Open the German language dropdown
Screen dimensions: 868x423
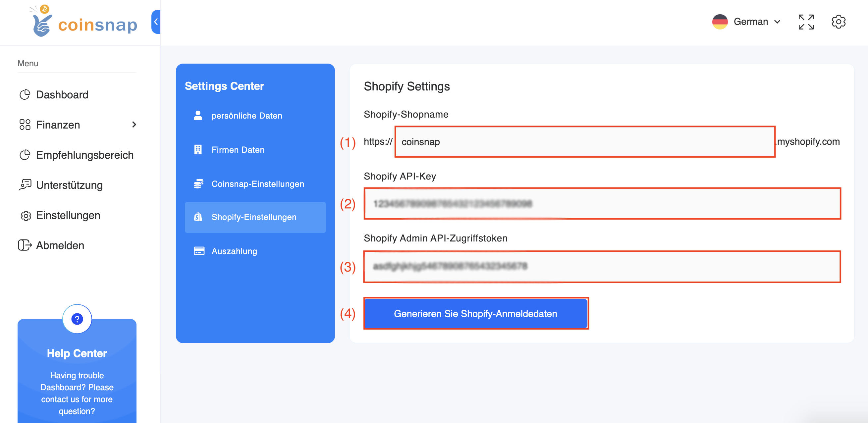(x=748, y=22)
